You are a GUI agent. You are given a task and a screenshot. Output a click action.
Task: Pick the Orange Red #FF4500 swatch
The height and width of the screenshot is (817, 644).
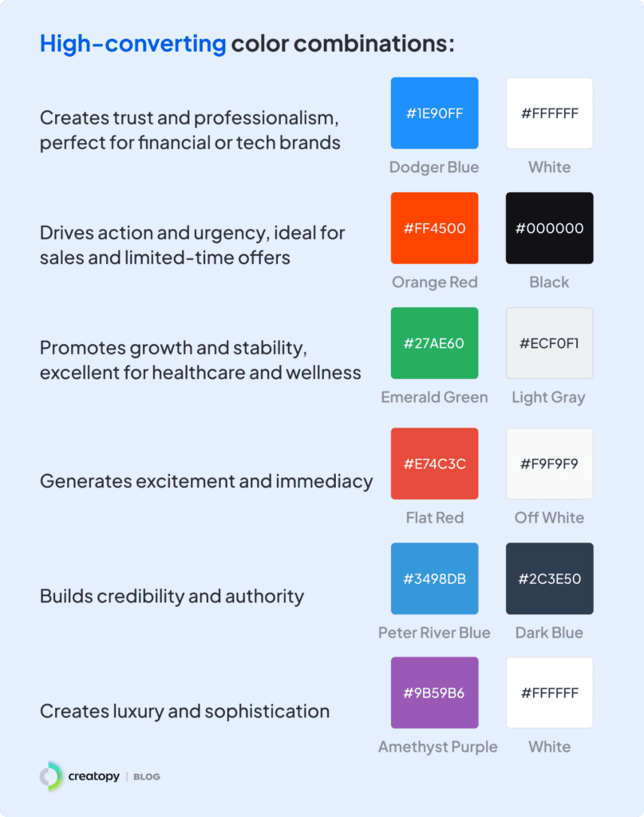coord(434,228)
